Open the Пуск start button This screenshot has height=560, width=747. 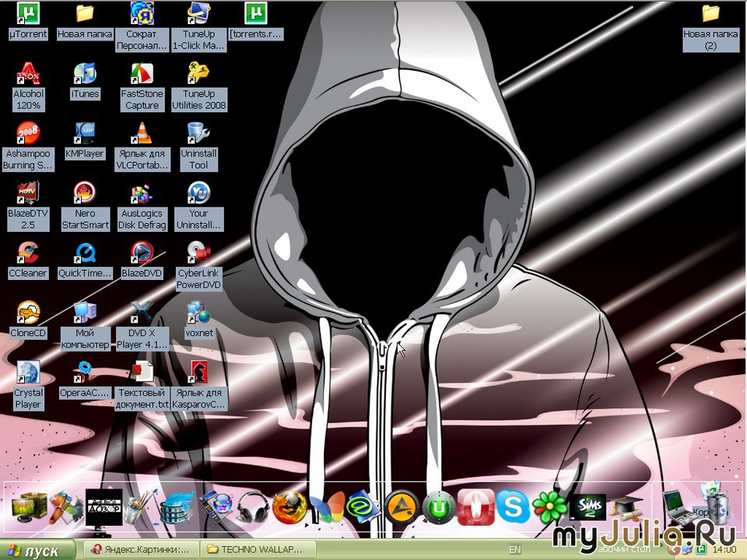coord(39,551)
